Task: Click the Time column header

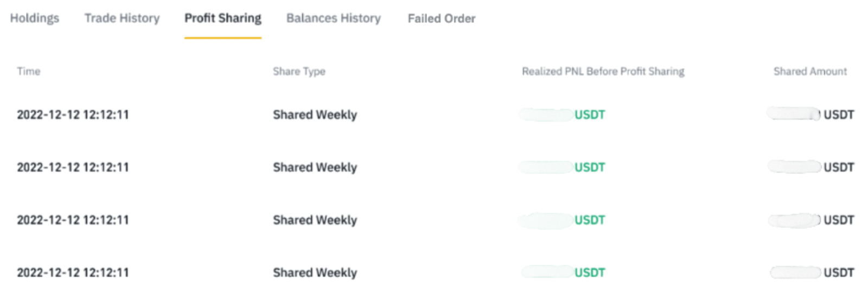Action: (29, 71)
